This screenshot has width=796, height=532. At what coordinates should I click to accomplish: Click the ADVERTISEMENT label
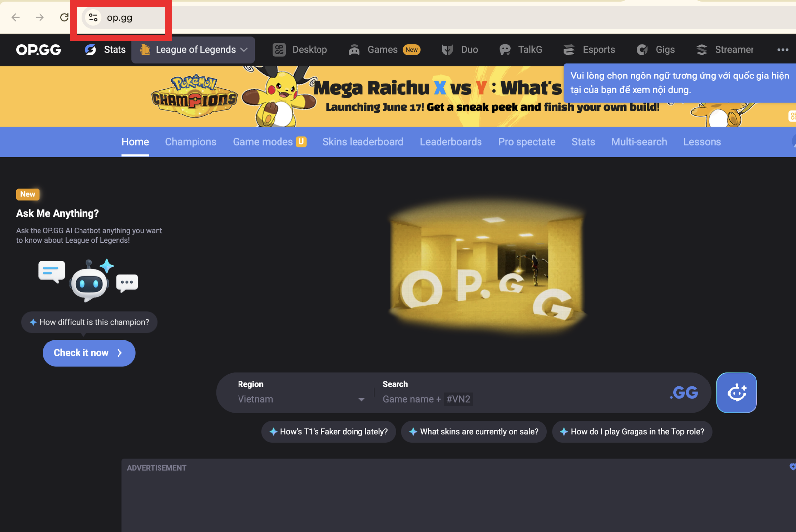[157, 468]
